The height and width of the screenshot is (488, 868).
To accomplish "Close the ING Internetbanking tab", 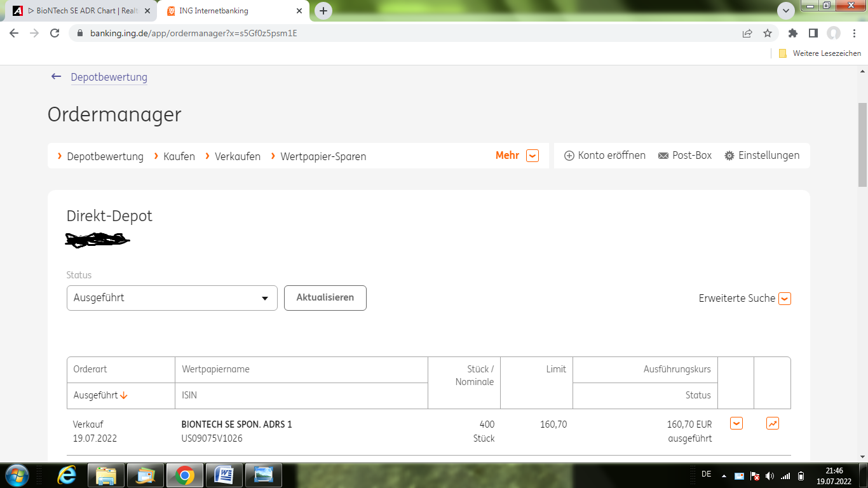I will coord(299,11).
